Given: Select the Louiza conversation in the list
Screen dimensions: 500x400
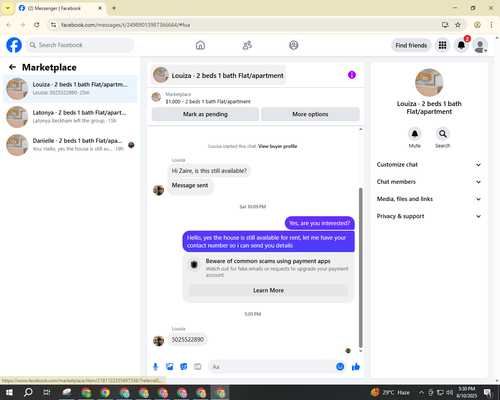Looking at the screenshot, I should [70, 89].
